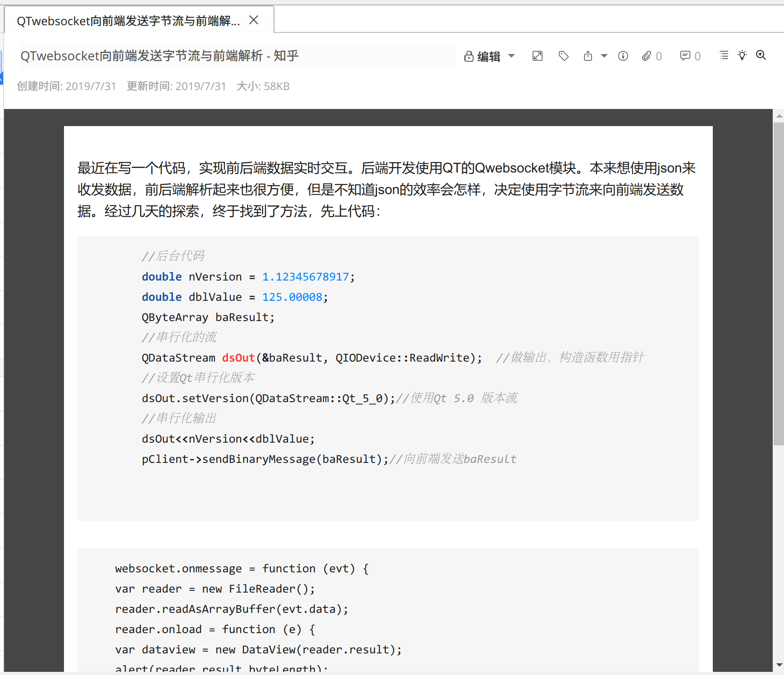Click the intro paragraph starting 最近在写一个代码
Viewport: 784px width, 675px height.
coord(387,190)
